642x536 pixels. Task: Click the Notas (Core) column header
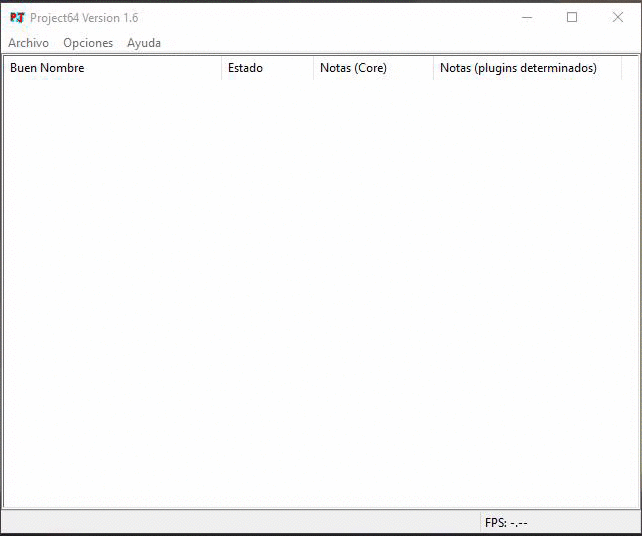tap(373, 68)
